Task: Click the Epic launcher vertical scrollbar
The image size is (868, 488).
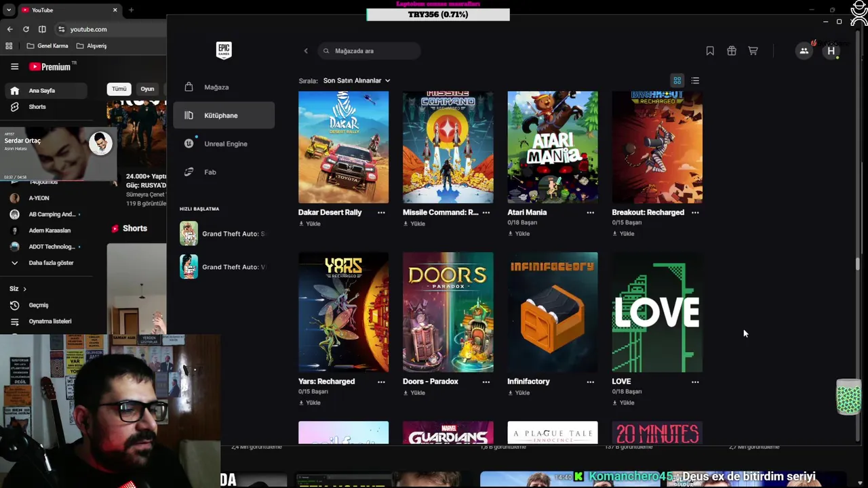Action: [x=858, y=264]
